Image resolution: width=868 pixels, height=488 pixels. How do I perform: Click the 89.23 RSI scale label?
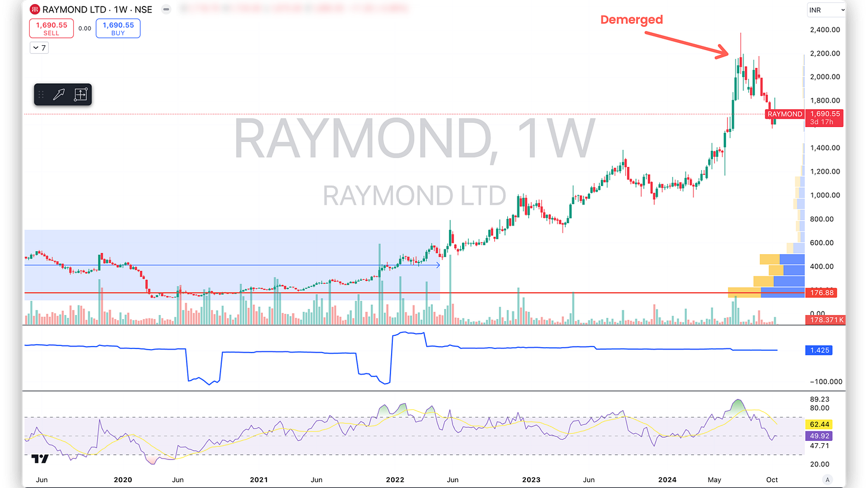point(820,399)
